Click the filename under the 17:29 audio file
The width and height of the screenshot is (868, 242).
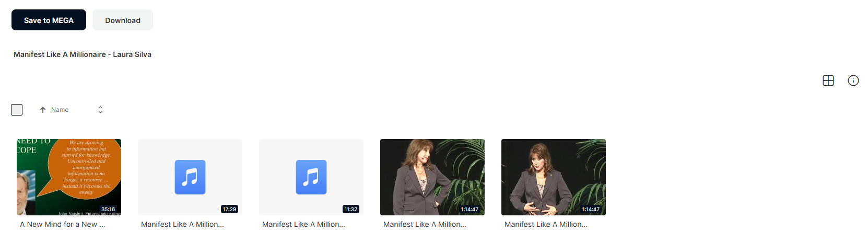point(182,224)
